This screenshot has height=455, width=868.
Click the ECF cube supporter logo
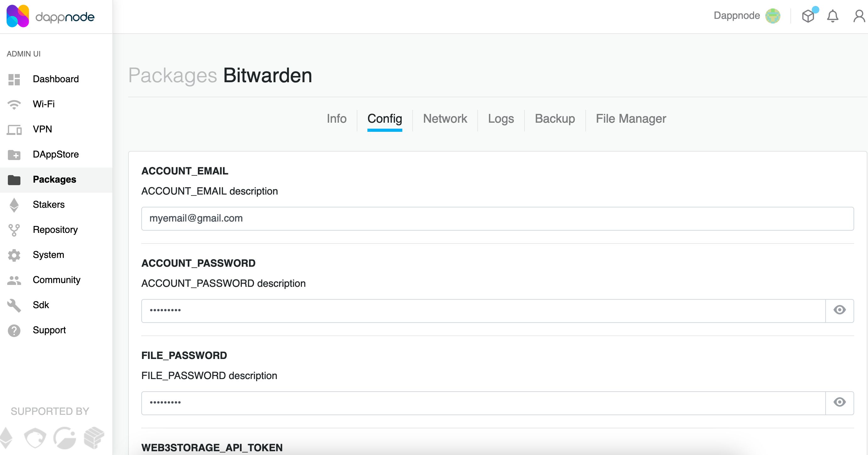tap(94, 438)
